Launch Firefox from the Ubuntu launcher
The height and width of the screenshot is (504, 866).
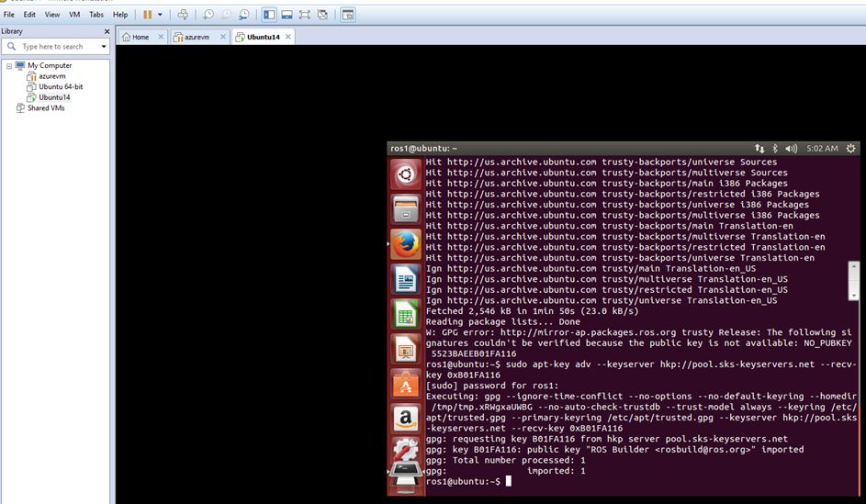[x=405, y=244]
